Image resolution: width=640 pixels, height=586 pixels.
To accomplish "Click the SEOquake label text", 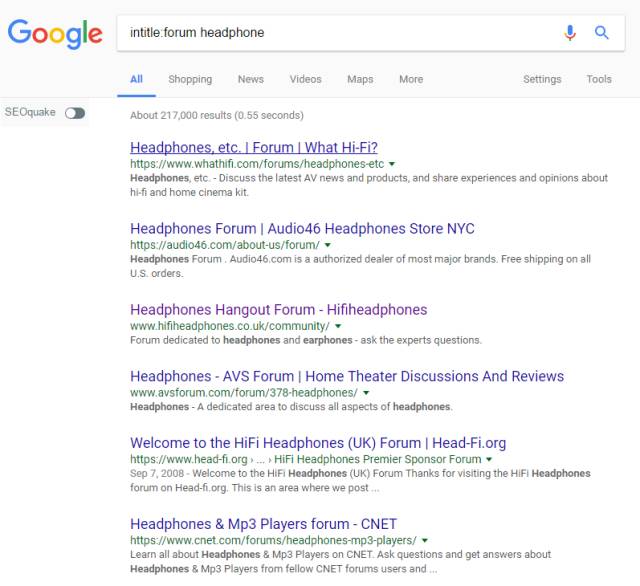I will (30, 112).
